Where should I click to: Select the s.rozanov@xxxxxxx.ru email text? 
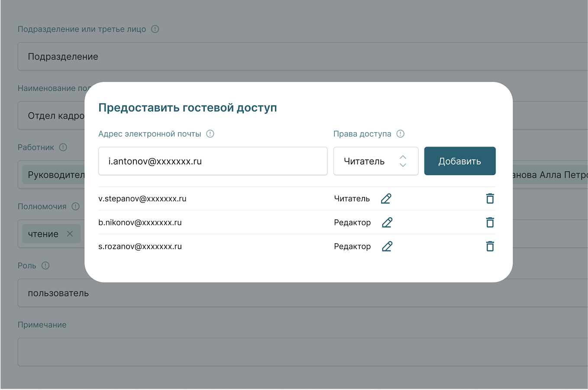click(140, 246)
